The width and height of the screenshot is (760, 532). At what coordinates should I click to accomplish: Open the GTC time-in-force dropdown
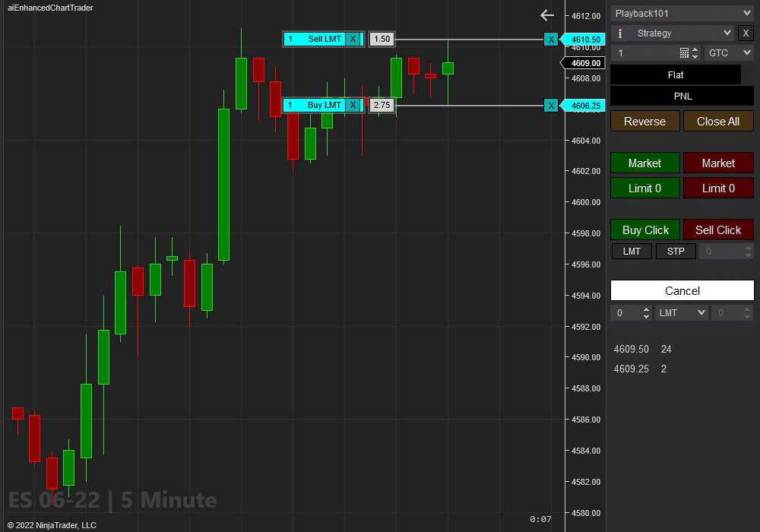point(728,52)
